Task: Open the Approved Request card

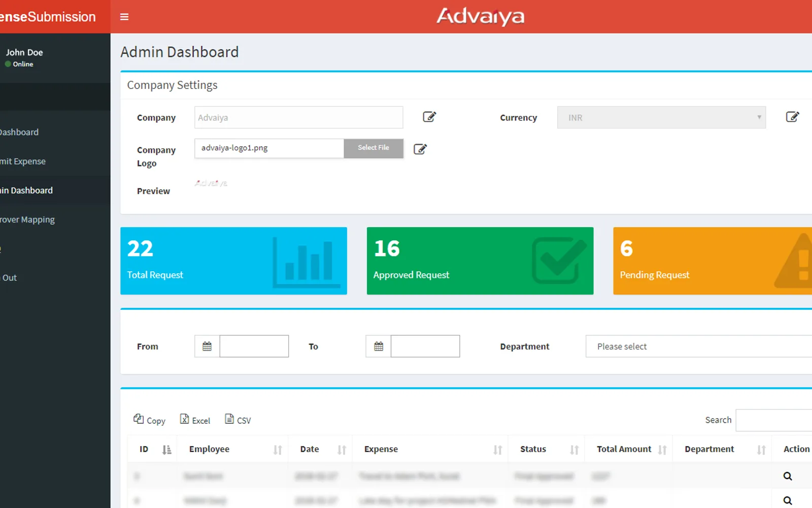Action: tap(480, 261)
